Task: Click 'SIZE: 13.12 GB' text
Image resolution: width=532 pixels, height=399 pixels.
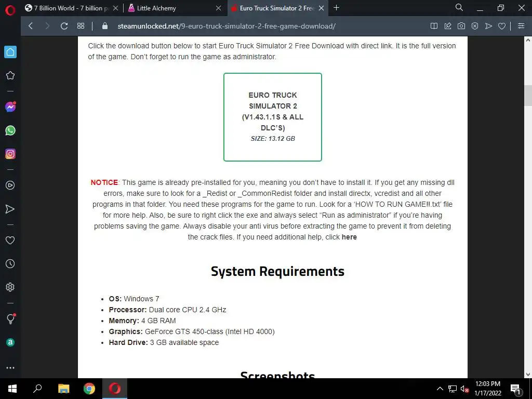Action: pos(273,138)
